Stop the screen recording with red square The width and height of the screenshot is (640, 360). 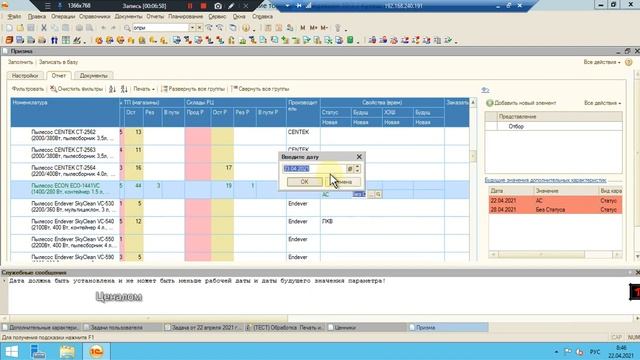coord(204,6)
